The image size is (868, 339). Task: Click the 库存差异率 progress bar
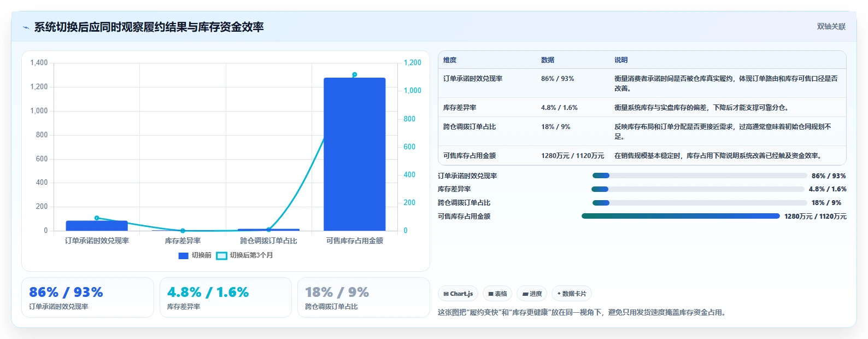tap(698, 189)
